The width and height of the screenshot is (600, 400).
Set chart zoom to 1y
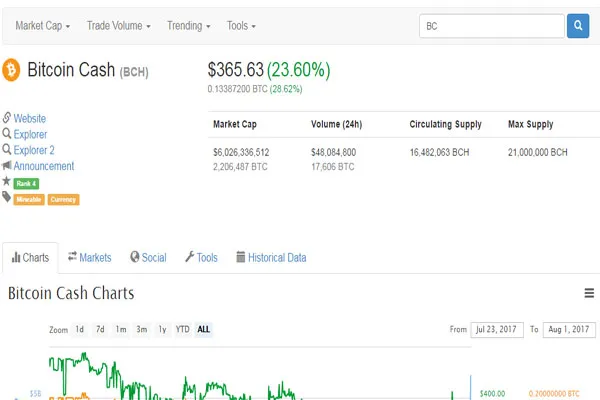point(162,330)
